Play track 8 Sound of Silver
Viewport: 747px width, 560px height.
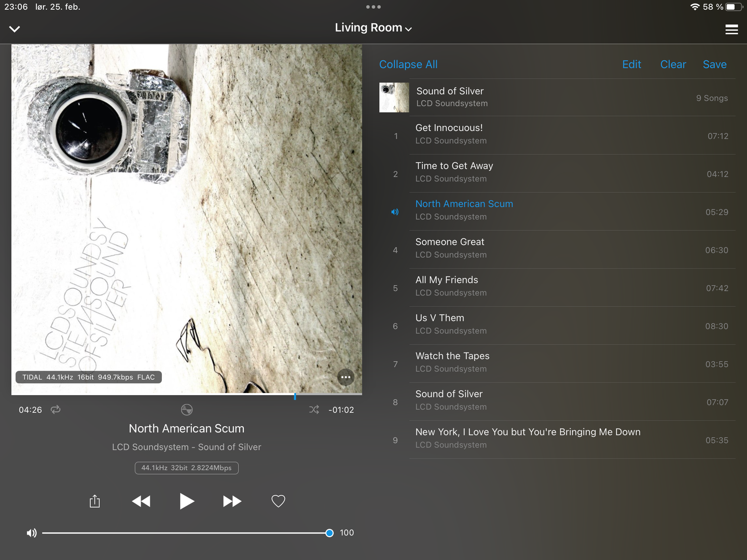coord(557,401)
